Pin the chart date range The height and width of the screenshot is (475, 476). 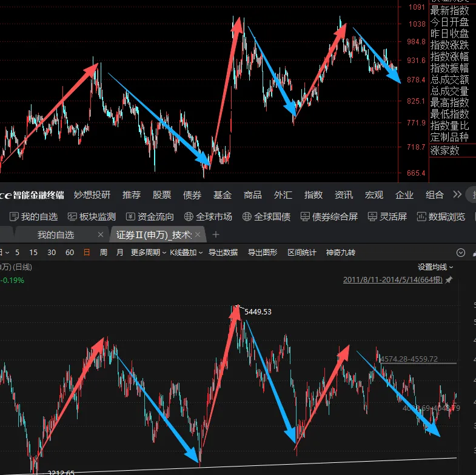449,280
